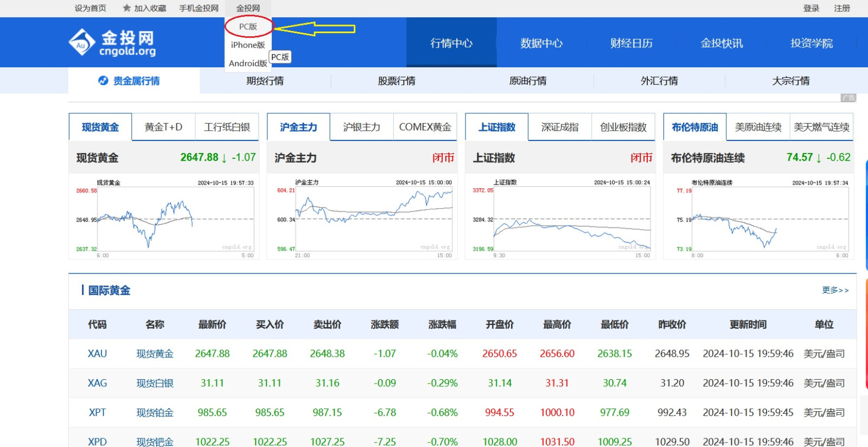Click the star icon beside 加入收藏
Screen dimensions: 868x447
click(x=127, y=8)
